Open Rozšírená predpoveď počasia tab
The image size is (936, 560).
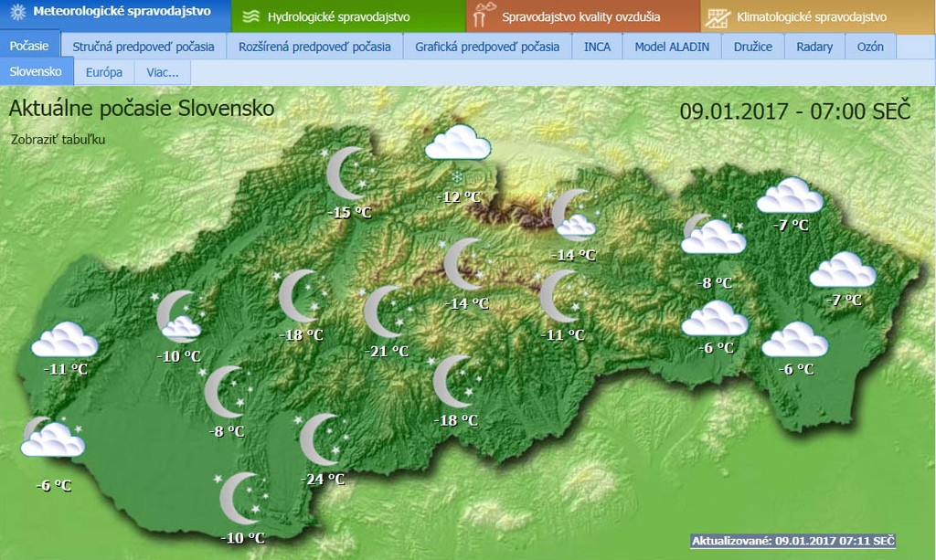click(x=314, y=46)
